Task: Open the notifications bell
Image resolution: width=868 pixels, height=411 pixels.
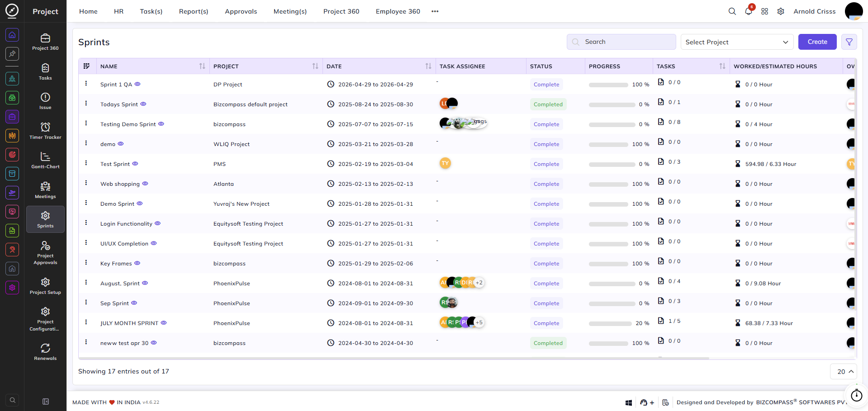Action: 749,11
